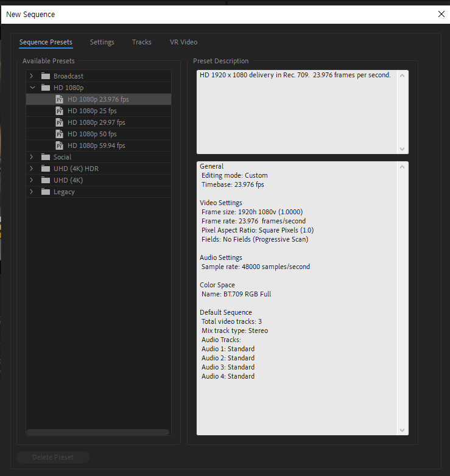
Task: Click the preset icon beside HD 1080p 50 fps
Action: (x=59, y=134)
